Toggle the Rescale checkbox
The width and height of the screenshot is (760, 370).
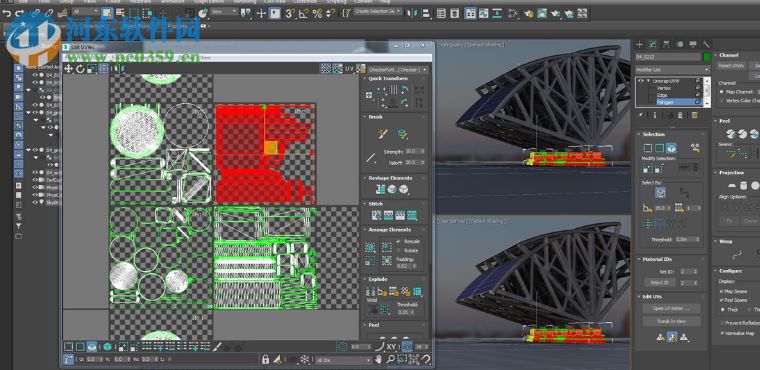[398, 241]
